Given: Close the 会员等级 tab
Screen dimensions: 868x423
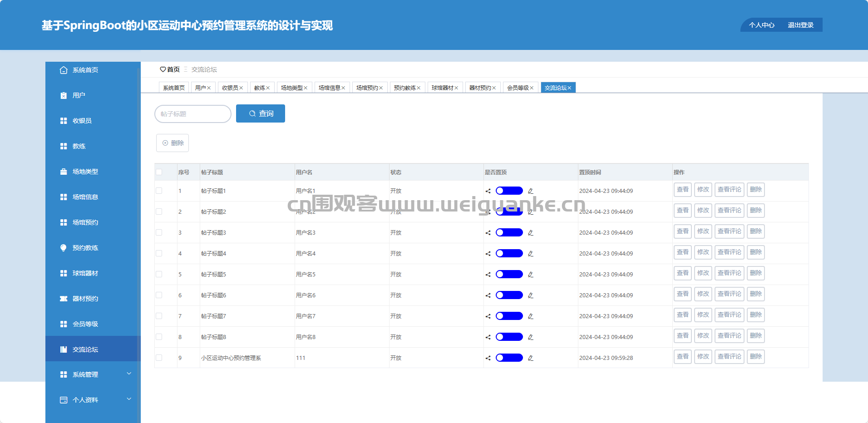Looking at the screenshot, I should pyautogui.click(x=532, y=88).
